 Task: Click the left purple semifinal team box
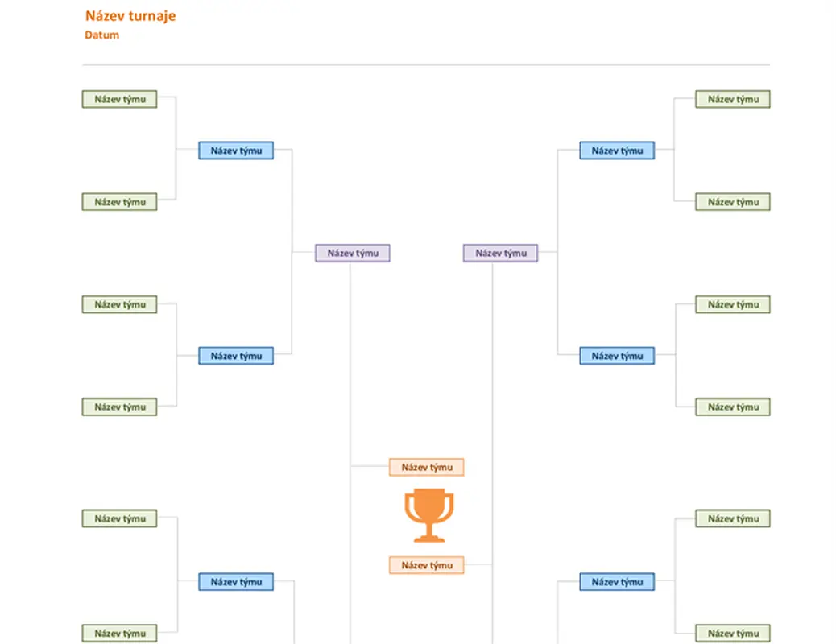pyautogui.click(x=353, y=254)
